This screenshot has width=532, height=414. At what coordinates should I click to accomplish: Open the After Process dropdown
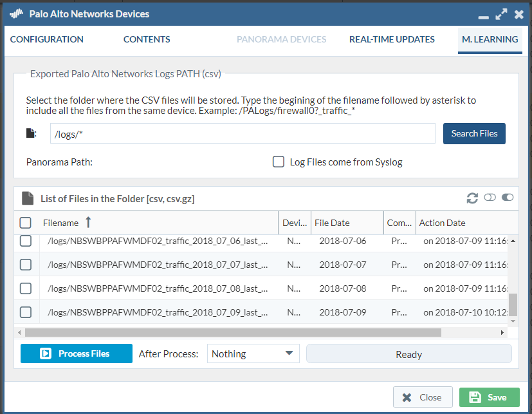pyautogui.click(x=253, y=353)
